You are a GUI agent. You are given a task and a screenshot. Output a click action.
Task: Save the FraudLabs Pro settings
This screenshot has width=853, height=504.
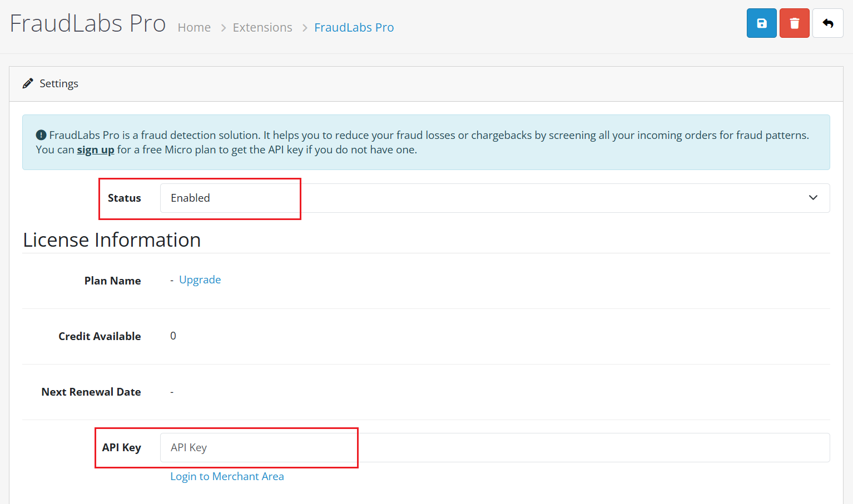click(x=761, y=23)
